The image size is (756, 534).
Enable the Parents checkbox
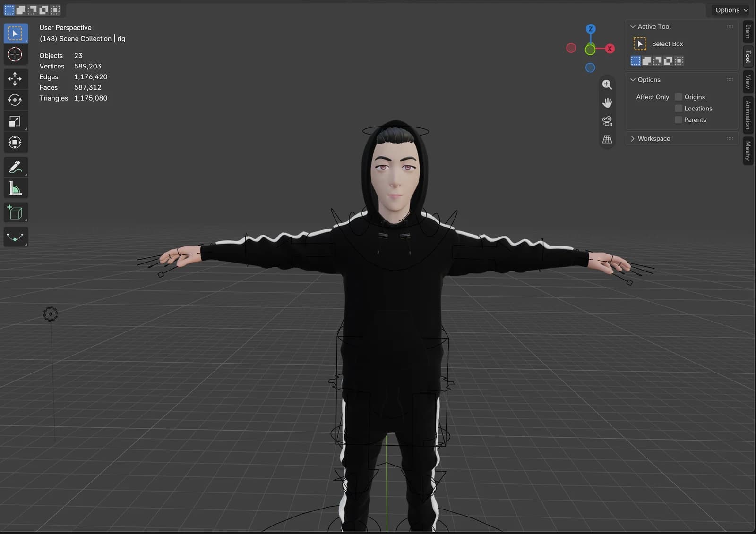679,120
